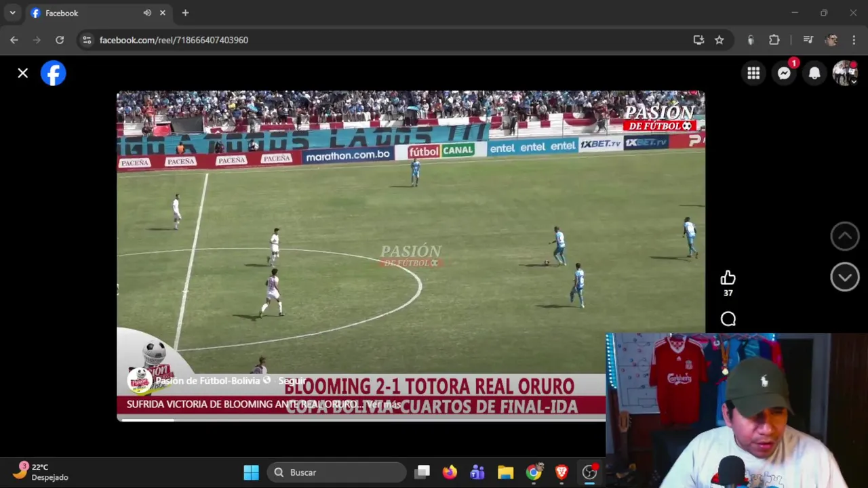Open a new browser tab
Image resolution: width=868 pixels, height=488 pixels.
coord(185,13)
